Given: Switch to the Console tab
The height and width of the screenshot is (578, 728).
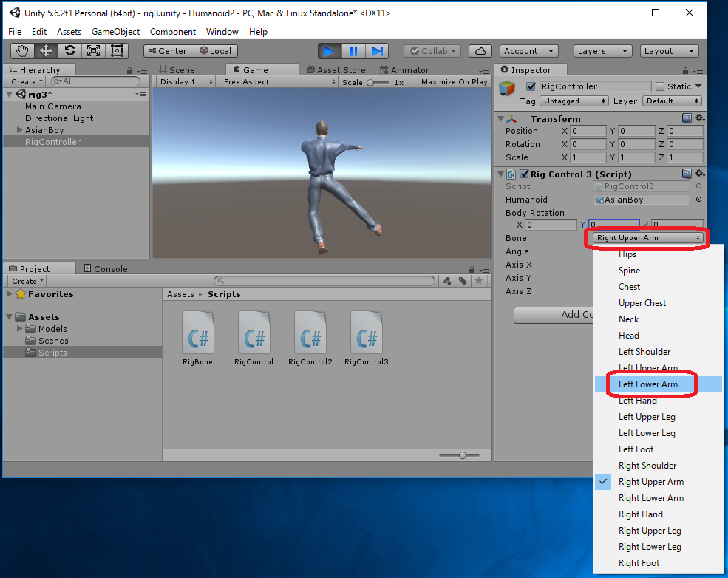Looking at the screenshot, I should pyautogui.click(x=106, y=269).
